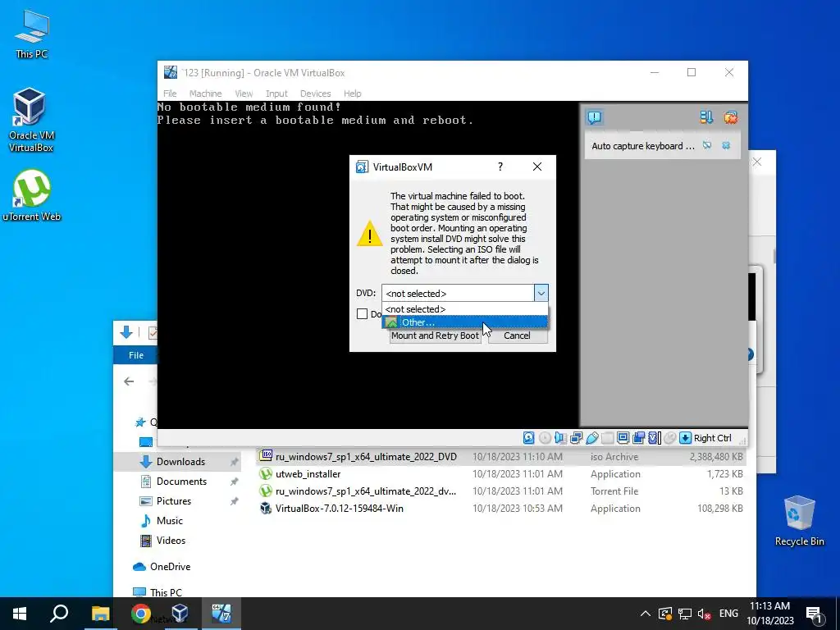Open Oracle VM VirtualBox desktop shortcut
This screenshot has height=630, width=840.
30,120
